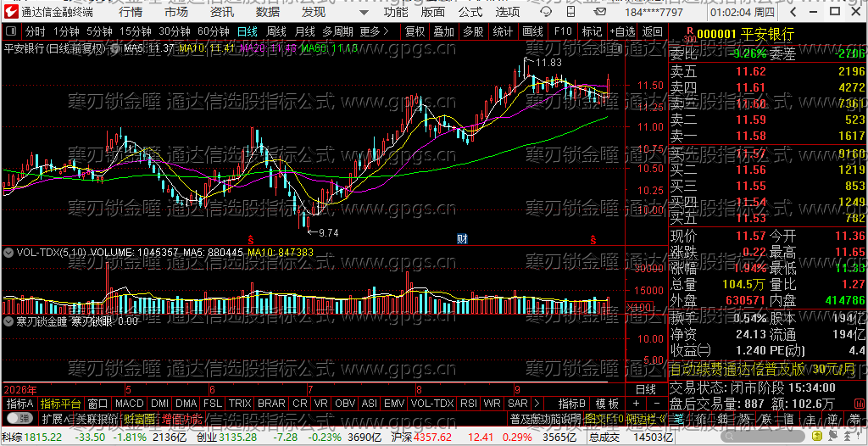Open the 数据 menu
Viewport: 868px width, 446px height.
268,12
